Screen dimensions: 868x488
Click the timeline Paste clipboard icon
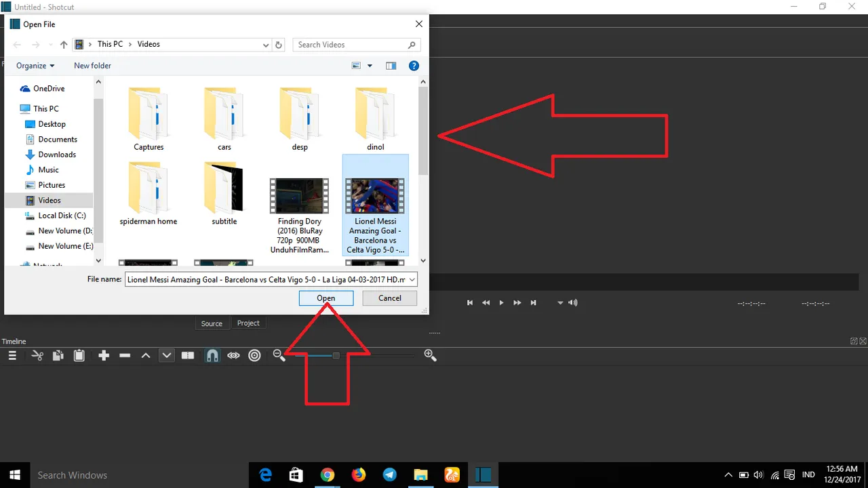click(x=79, y=355)
